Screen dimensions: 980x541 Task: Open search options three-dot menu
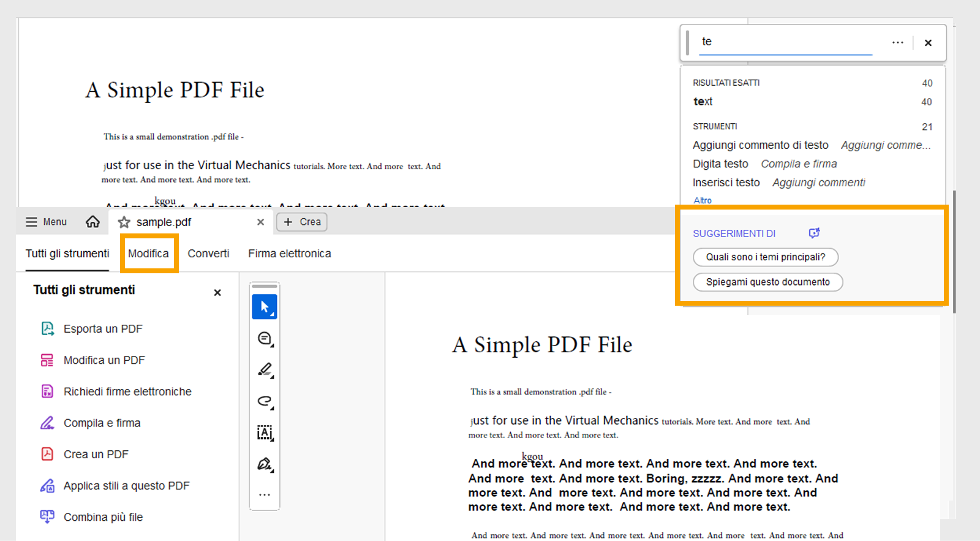click(897, 42)
